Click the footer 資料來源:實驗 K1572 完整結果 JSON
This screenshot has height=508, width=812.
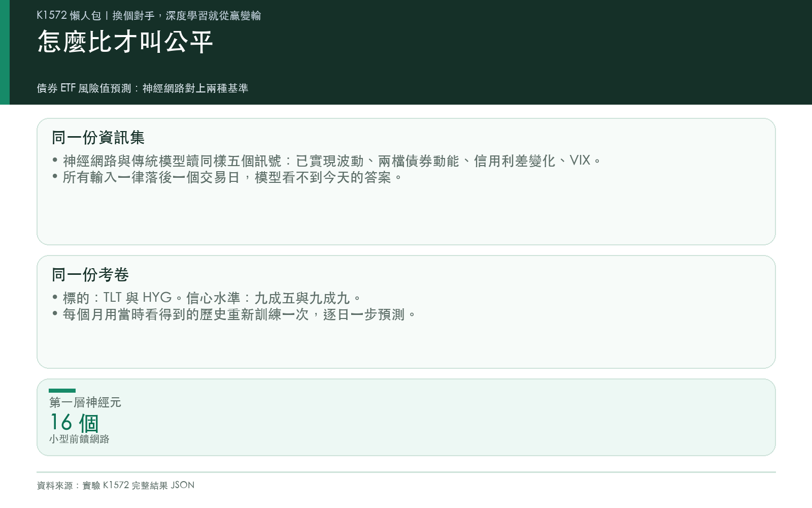coord(116,485)
